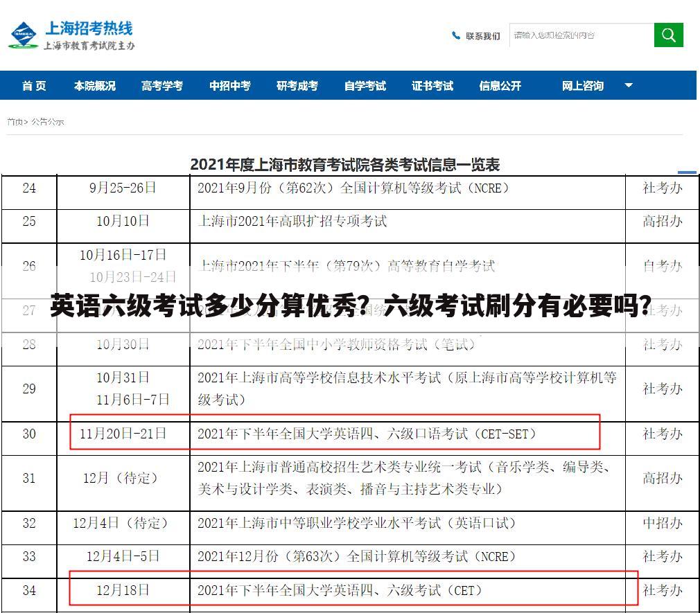The image size is (700, 613).
Task: Click the date cell 11月20日-21日
Action: [x=123, y=433]
